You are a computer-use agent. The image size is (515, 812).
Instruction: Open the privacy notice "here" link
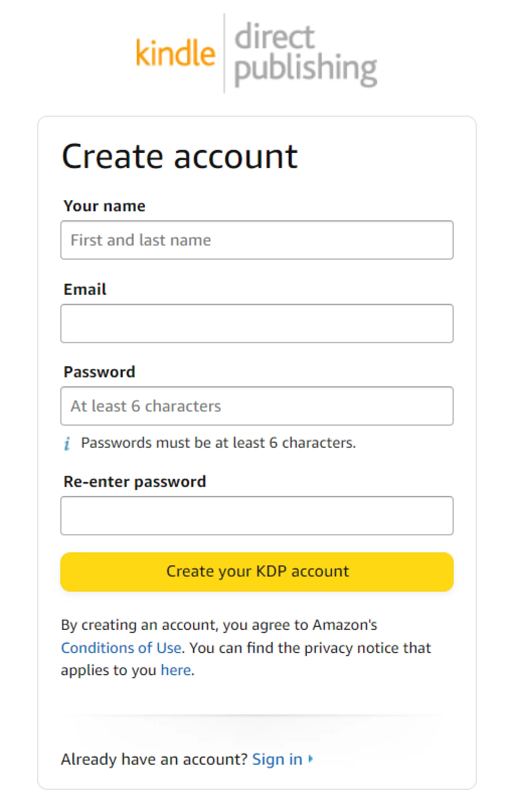pos(176,670)
